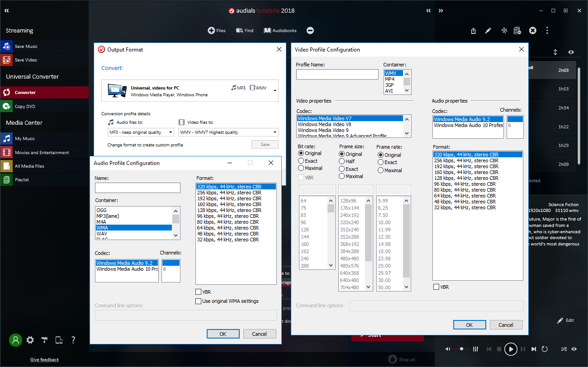The height and width of the screenshot is (367, 588).
Task: Add Files with plus icon
Action: pyautogui.click(x=217, y=30)
